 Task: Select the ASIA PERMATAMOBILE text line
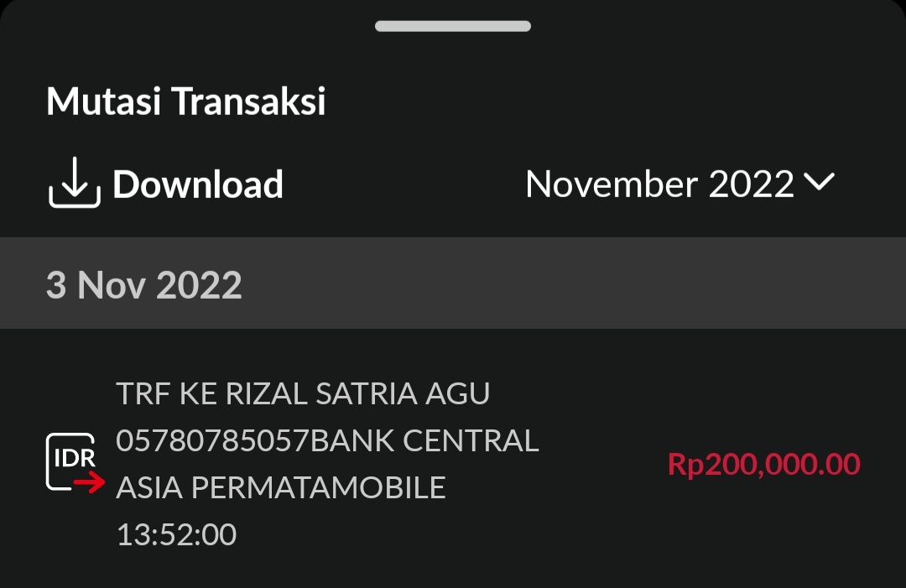[x=280, y=487]
